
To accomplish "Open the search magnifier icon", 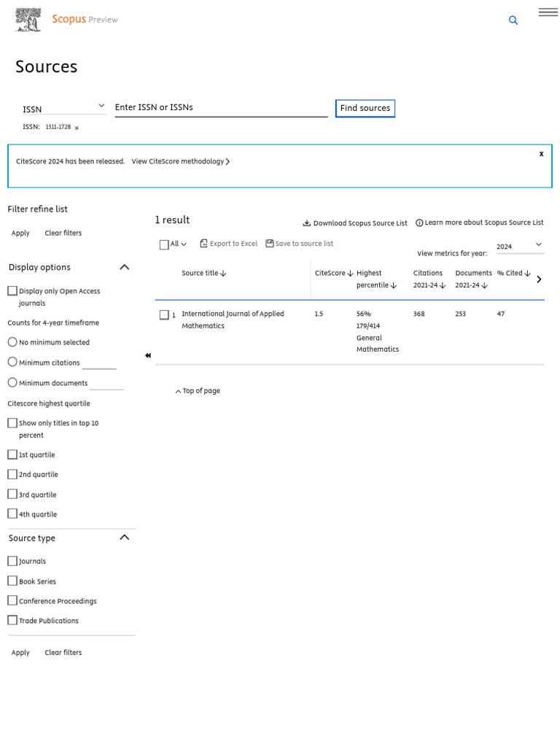I will tap(513, 20).
